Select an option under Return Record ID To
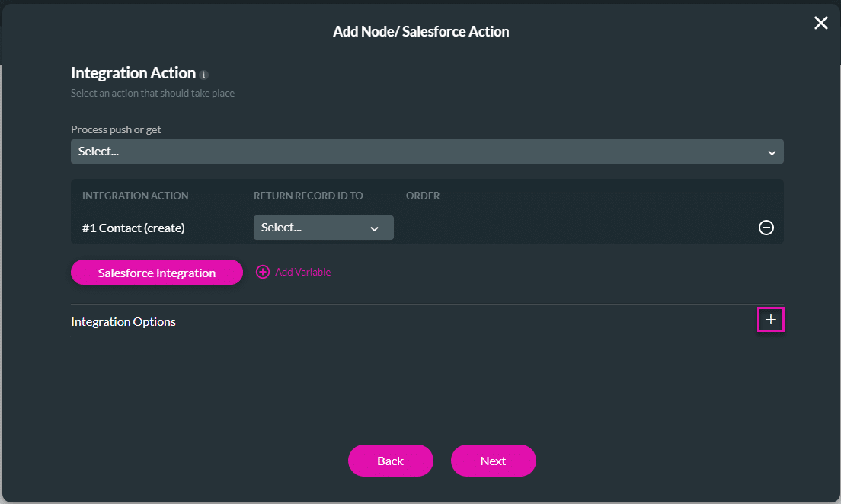841x504 pixels. [x=323, y=227]
